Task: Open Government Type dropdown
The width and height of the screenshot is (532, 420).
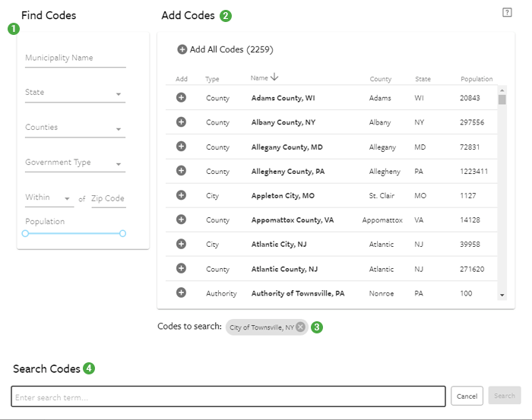Action: click(x=74, y=163)
